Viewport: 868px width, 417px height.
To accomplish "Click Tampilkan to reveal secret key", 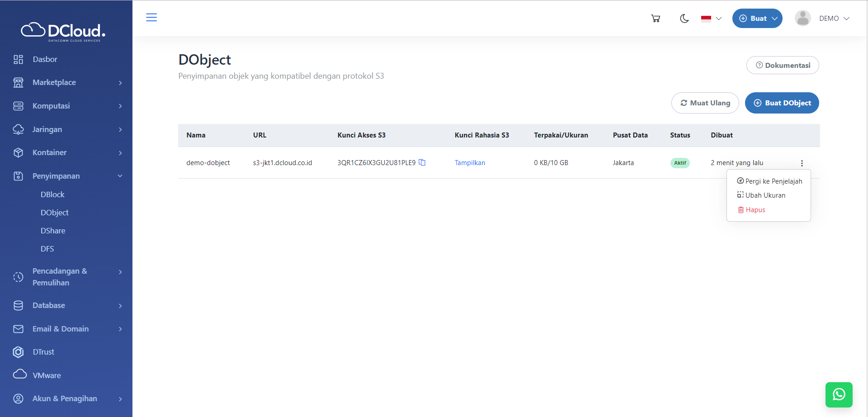I will click(470, 163).
